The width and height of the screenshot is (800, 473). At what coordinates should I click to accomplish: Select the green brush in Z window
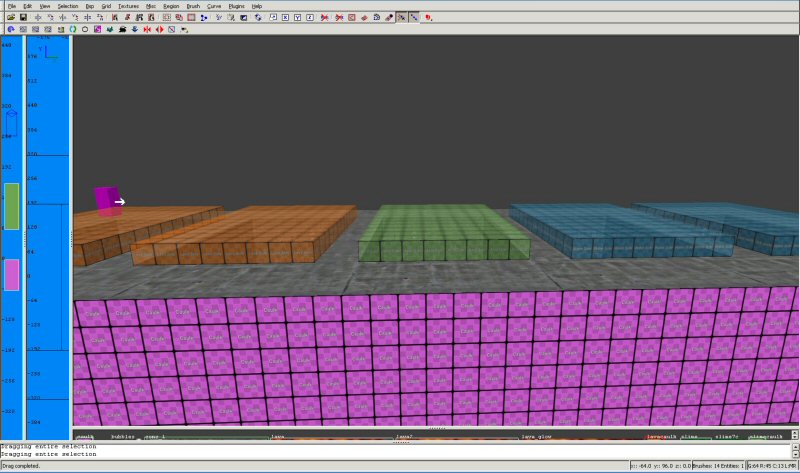pyautogui.click(x=11, y=206)
